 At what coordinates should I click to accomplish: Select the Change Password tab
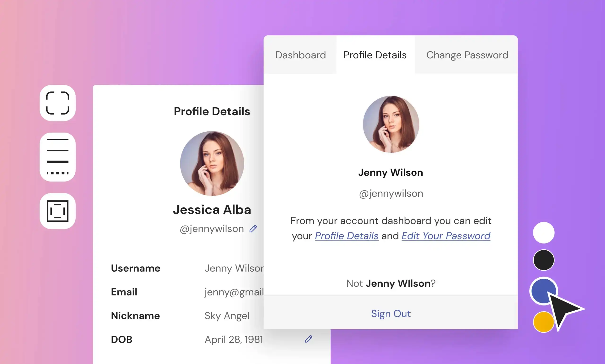tap(467, 55)
